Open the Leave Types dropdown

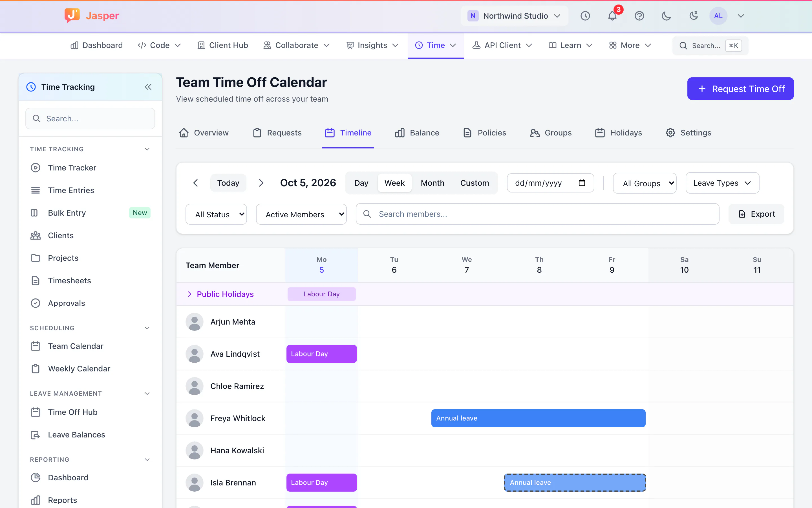click(x=722, y=183)
